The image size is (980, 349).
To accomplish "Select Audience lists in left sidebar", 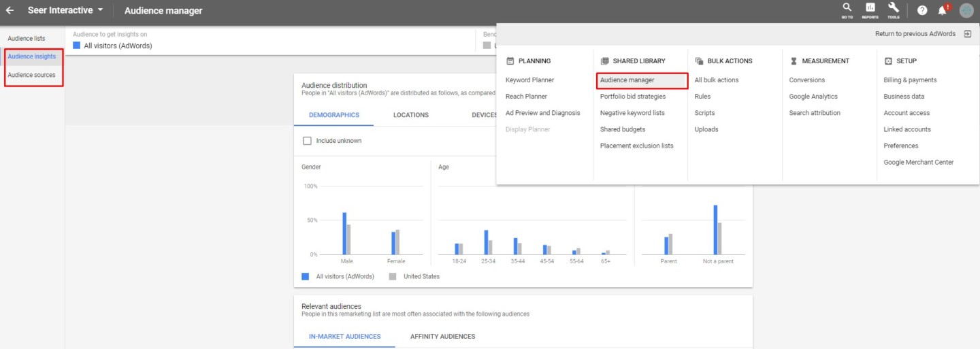I will (x=27, y=39).
